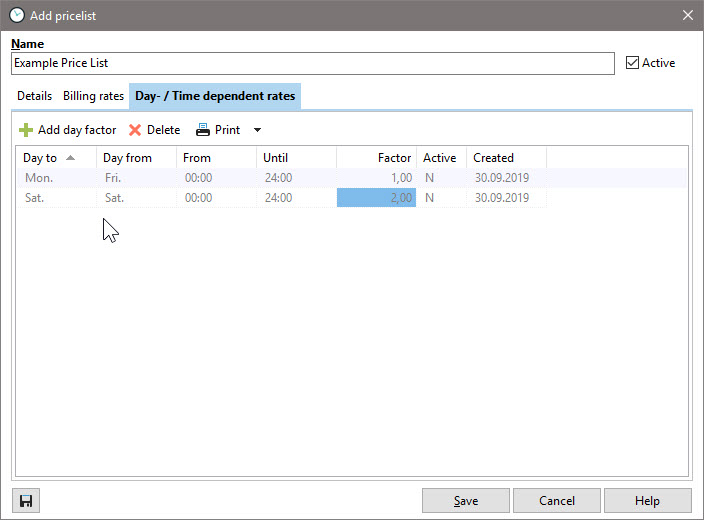Switch to the Details tab
704x520 pixels.
pyautogui.click(x=34, y=96)
